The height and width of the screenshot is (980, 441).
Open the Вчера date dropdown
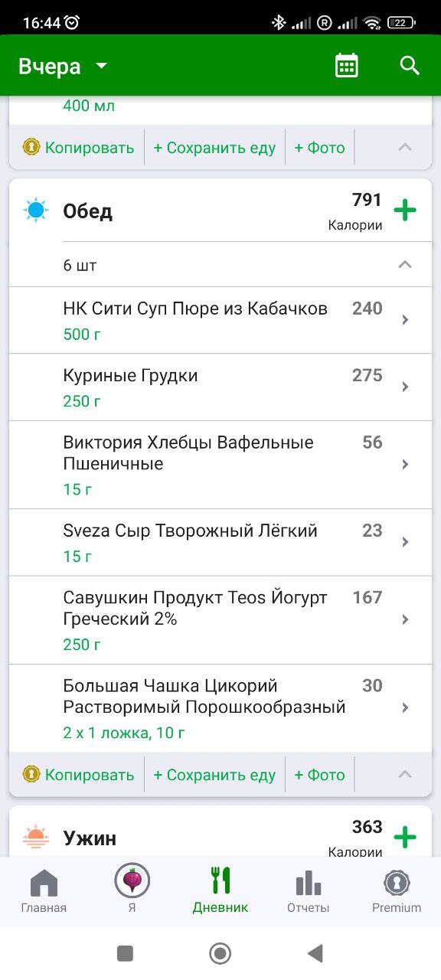click(x=64, y=67)
